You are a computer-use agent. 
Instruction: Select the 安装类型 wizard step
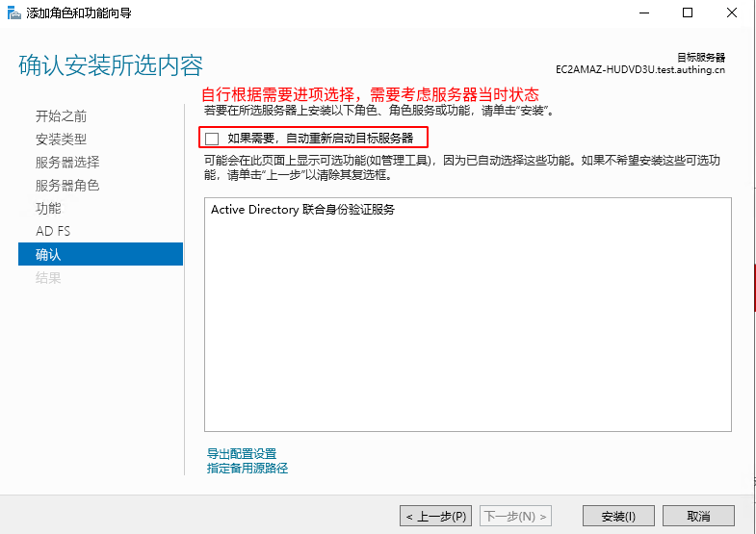click(x=62, y=140)
